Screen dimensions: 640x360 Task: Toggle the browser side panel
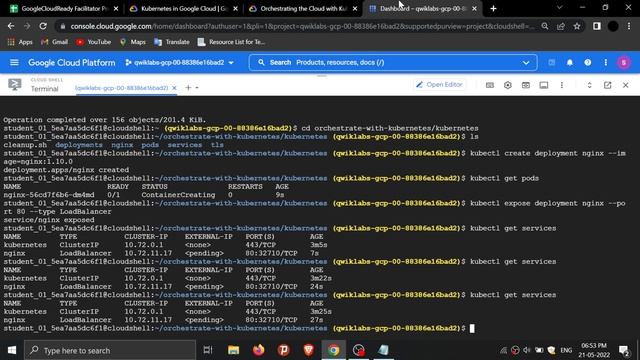point(597,26)
